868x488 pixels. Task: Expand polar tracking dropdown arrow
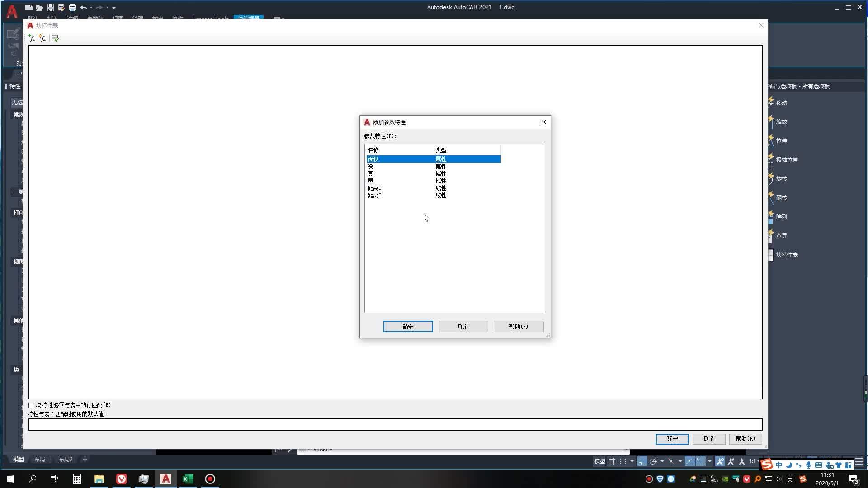tap(662, 461)
